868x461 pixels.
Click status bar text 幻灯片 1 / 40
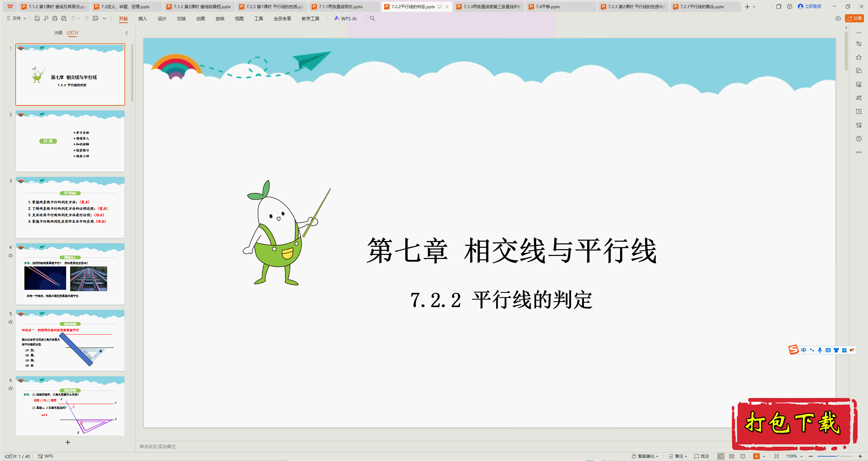pyautogui.click(x=17, y=456)
